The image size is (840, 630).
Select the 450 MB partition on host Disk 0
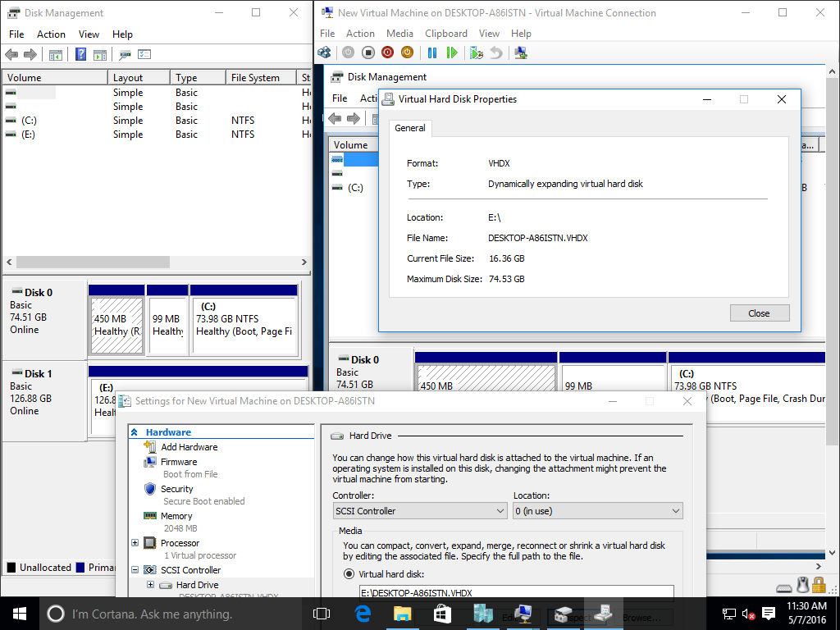click(116, 326)
